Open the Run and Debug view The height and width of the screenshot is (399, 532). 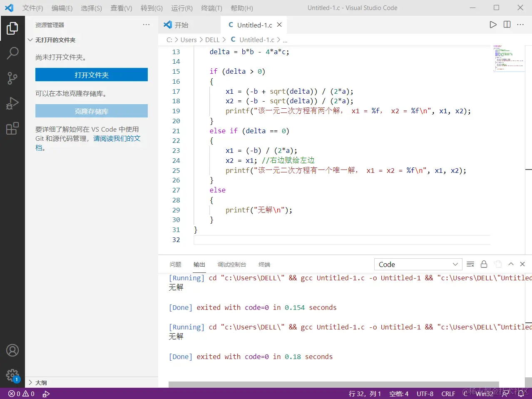[12, 103]
